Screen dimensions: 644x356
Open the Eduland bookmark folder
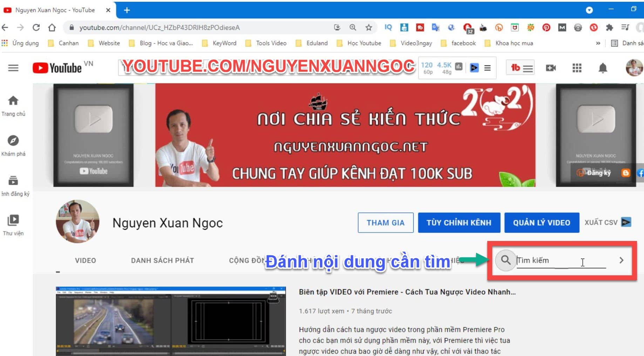312,43
